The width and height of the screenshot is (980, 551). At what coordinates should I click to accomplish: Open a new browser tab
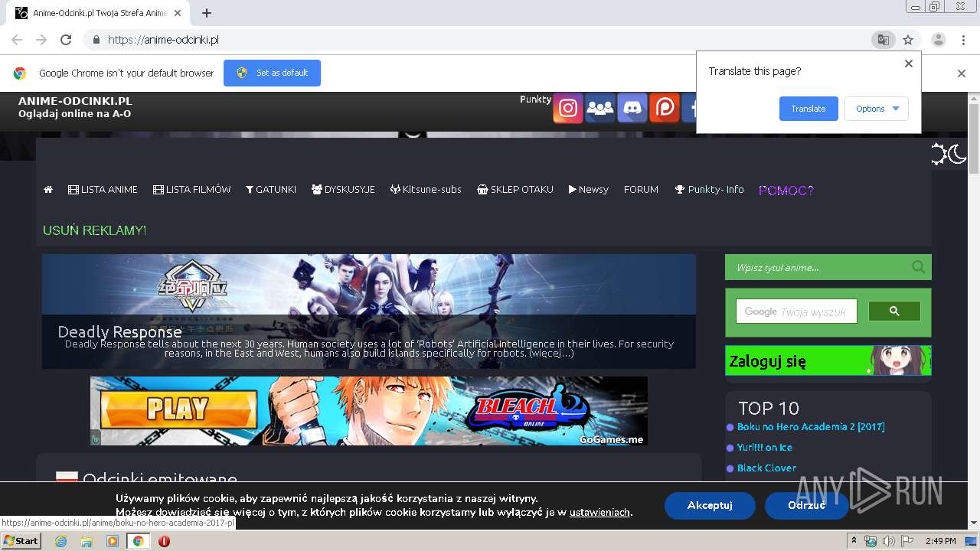point(207,13)
